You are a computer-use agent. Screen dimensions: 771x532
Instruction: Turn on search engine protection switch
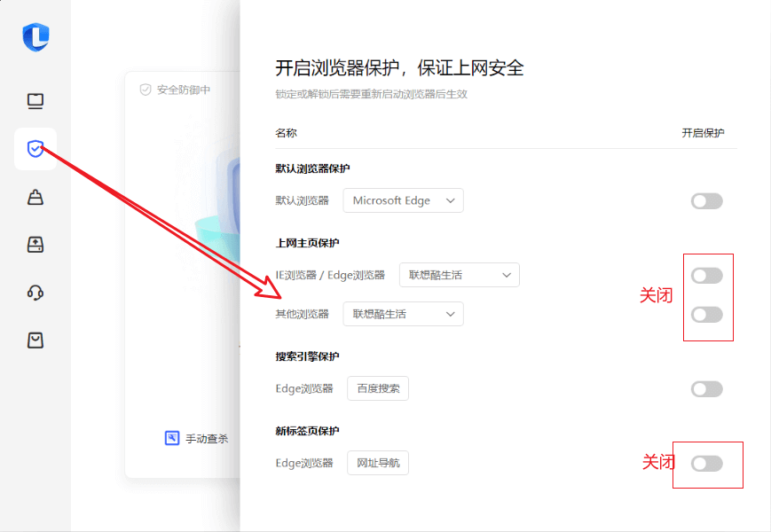[706, 389]
